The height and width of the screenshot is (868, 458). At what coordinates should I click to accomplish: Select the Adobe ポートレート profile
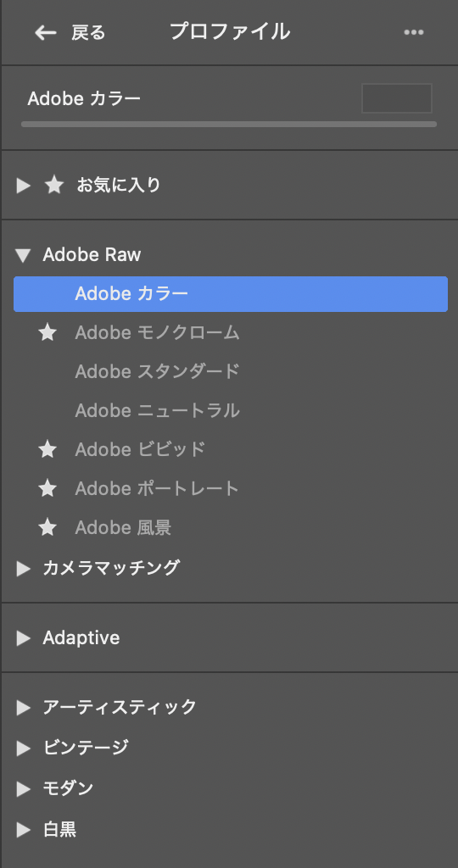coord(157,488)
